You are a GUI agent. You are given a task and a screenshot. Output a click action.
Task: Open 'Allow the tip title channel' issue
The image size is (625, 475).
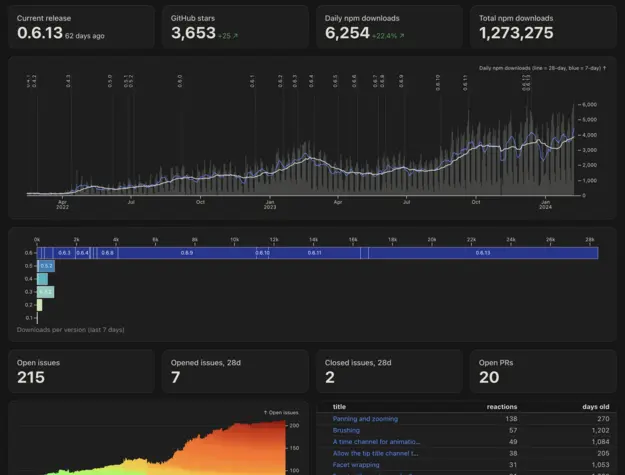(377, 453)
